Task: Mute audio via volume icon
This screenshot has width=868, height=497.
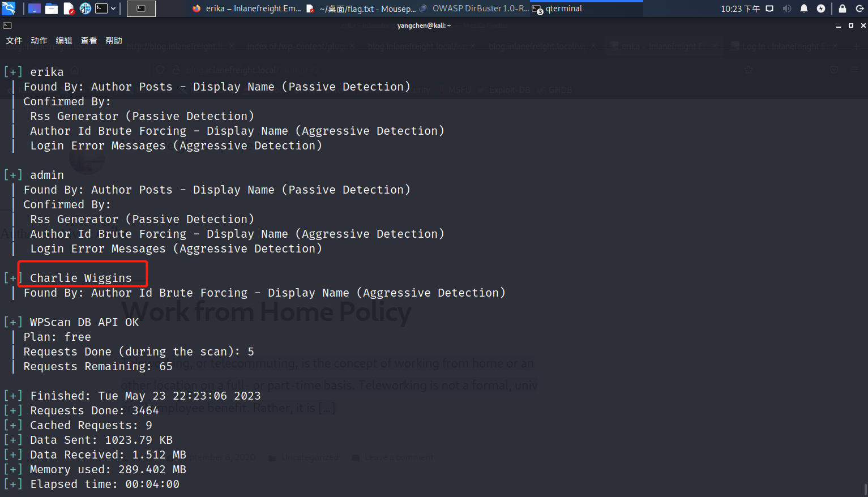Action: pyautogui.click(x=787, y=8)
